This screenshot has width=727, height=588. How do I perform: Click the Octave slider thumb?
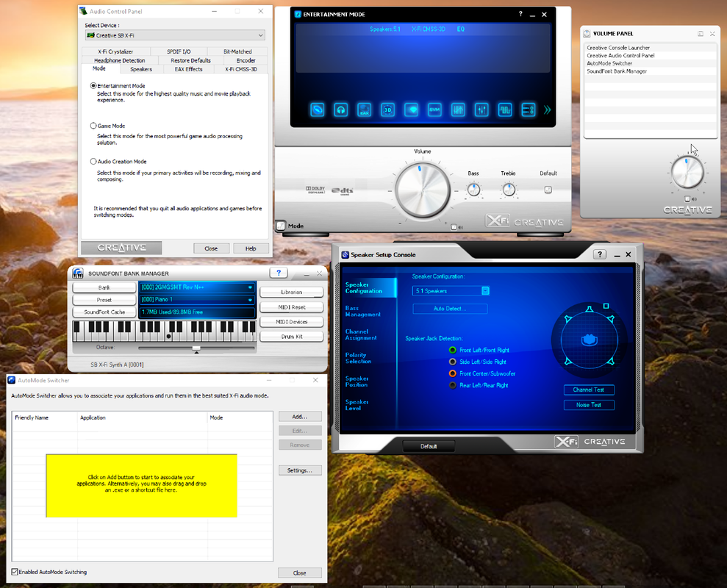pos(196,348)
